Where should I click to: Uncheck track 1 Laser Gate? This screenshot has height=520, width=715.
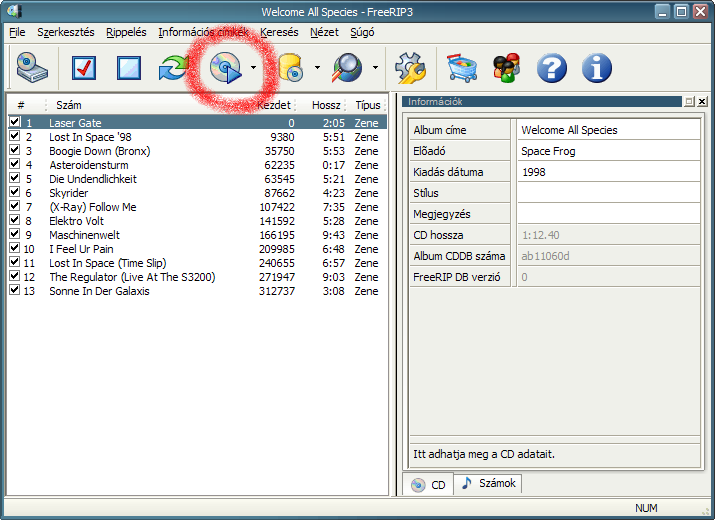pyautogui.click(x=15, y=122)
